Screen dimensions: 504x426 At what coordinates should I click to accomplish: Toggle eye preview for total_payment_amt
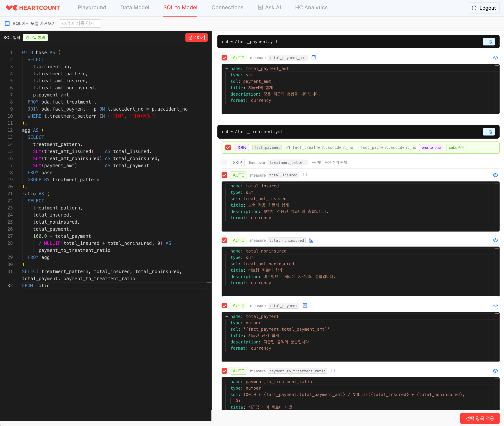point(495,58)
